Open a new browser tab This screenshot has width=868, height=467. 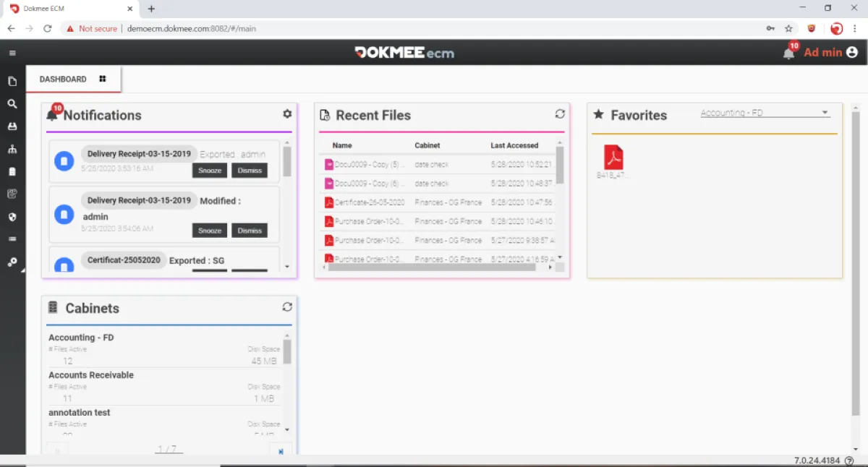click(151, 9)
